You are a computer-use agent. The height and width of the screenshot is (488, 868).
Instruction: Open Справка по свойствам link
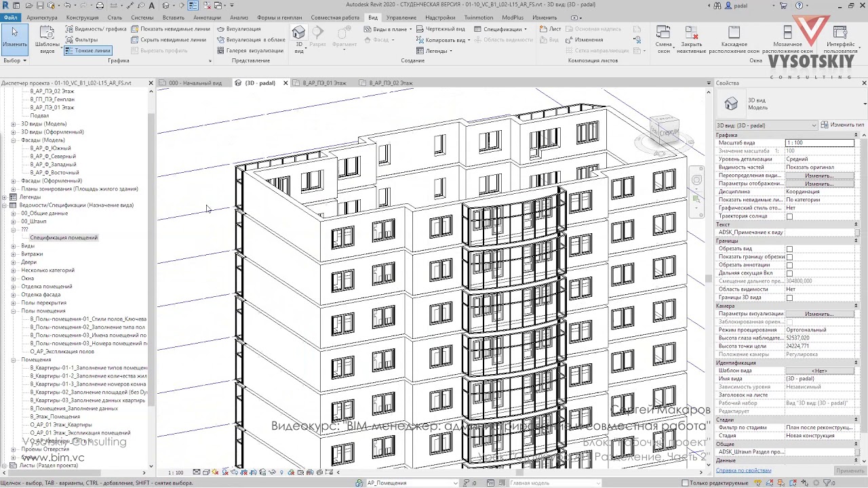click(744, 470)
